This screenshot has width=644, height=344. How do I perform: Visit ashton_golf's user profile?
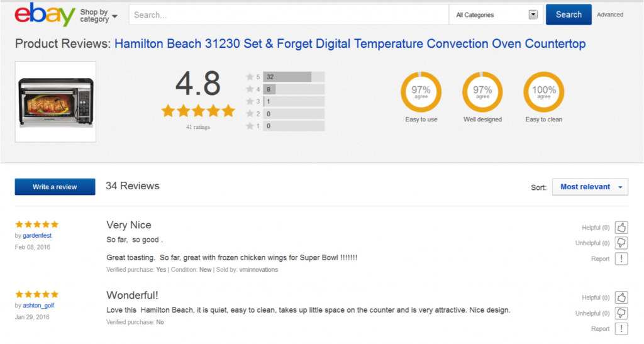[38, 305]
